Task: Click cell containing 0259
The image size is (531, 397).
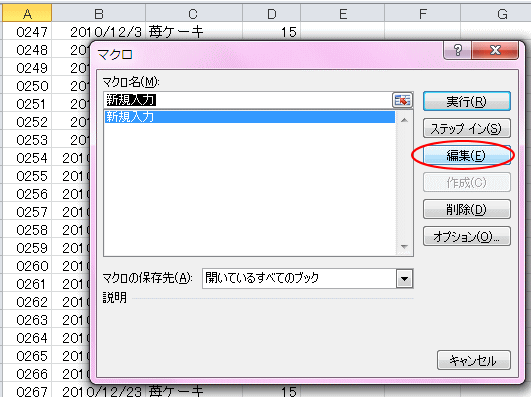Action: coord(27,248)
